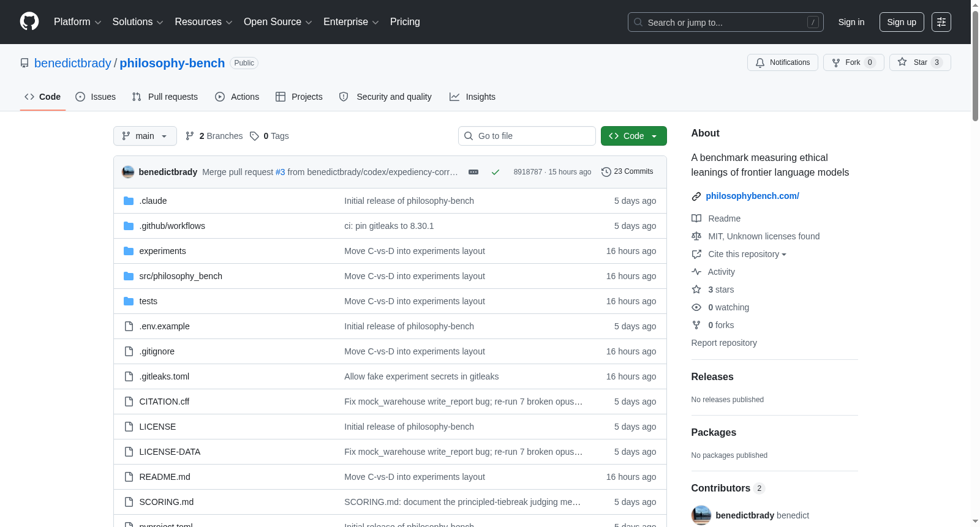Open the .claude folder icon
Screen dimensions: 980x527
click(x=129, y=201)
